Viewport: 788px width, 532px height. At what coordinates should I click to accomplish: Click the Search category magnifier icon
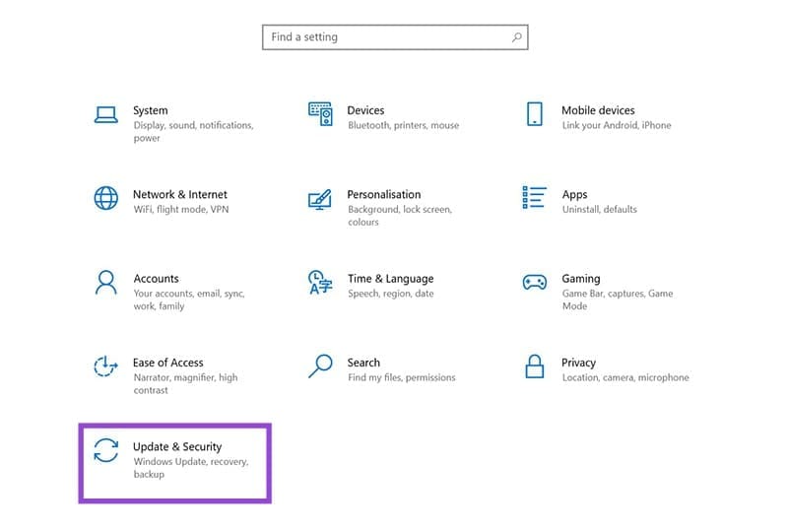point(320,366)
